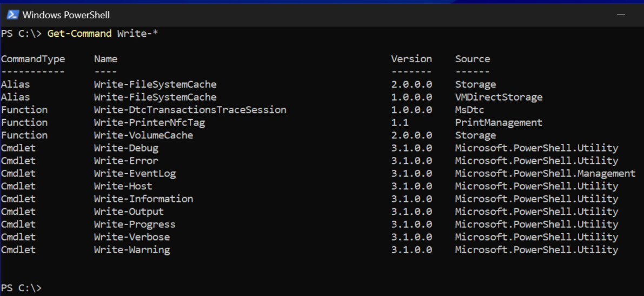This screenshot has width=644, height=296.
Task: Click the Write-PrinterNfcTag function name
Action: (x=149, y=123)
